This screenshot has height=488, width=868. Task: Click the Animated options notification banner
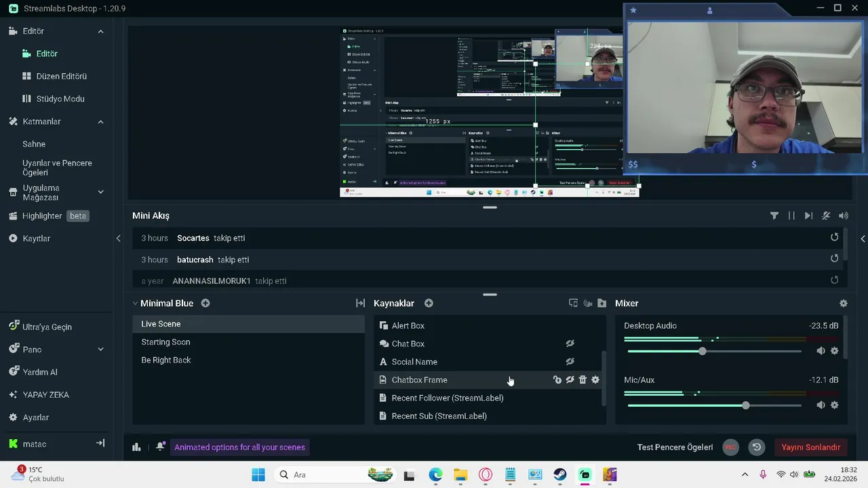tap(239, 447)
